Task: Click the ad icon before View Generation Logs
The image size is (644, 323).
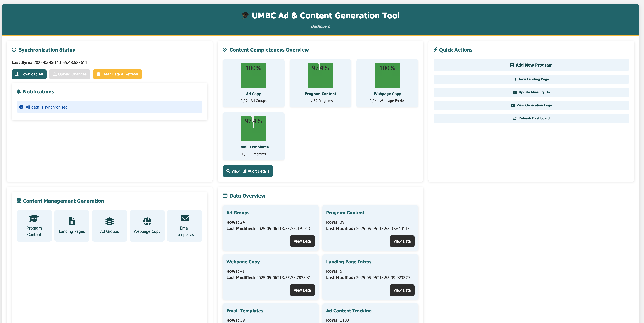Action: coord(513,105)
